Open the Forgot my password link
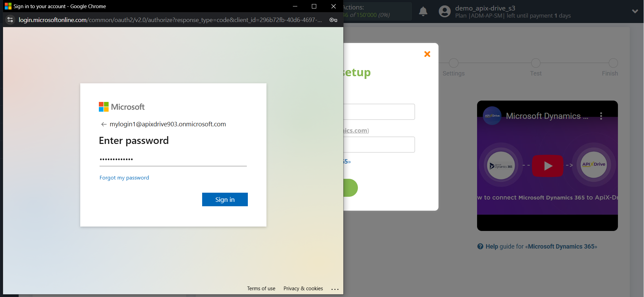This screenshot has width=644, height=297. (x=124, y=178)
